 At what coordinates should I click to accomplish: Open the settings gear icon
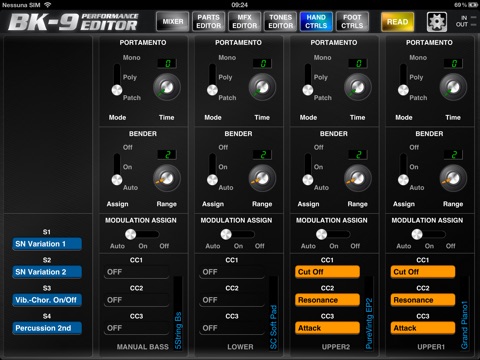coord(437,22)
